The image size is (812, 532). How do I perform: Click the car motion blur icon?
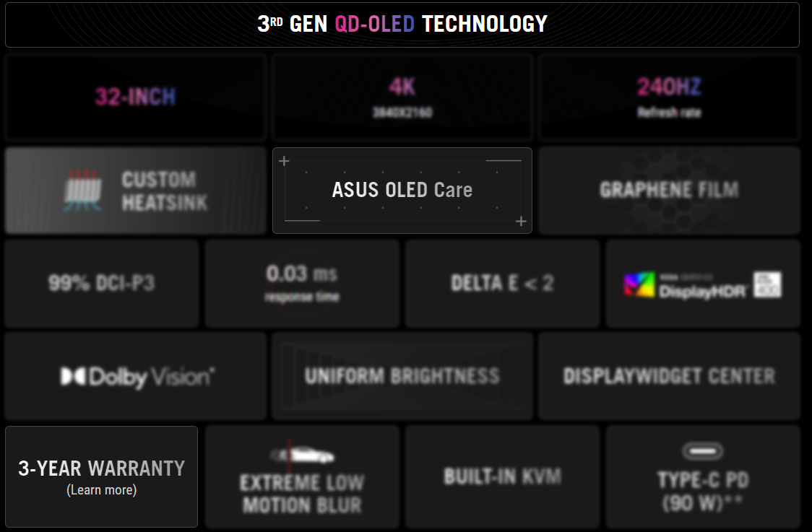tap(303, 455)
